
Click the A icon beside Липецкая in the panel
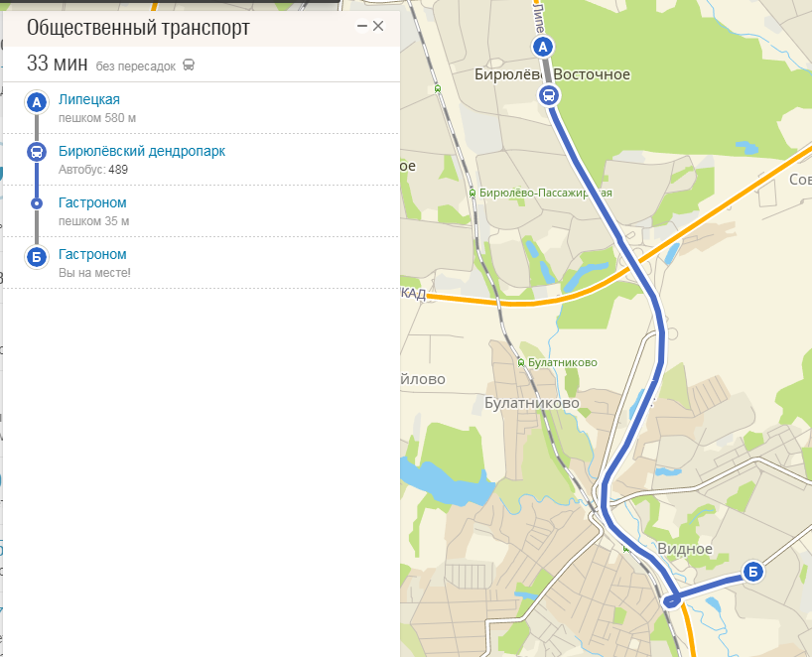click(37, 102)
